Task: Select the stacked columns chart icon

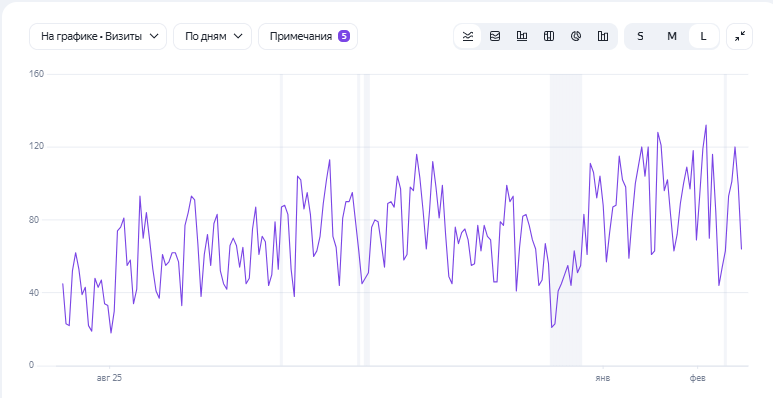Action: pos(549,36)
